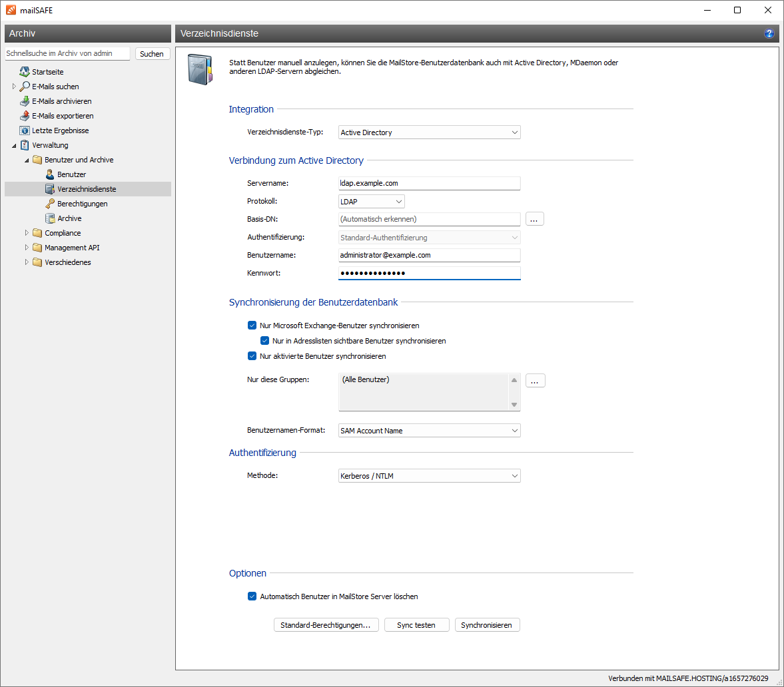Click the Benutzer person icon
The width and height of the screenshot is (784, 687).
pyautogui.click(x=50, y=174)
